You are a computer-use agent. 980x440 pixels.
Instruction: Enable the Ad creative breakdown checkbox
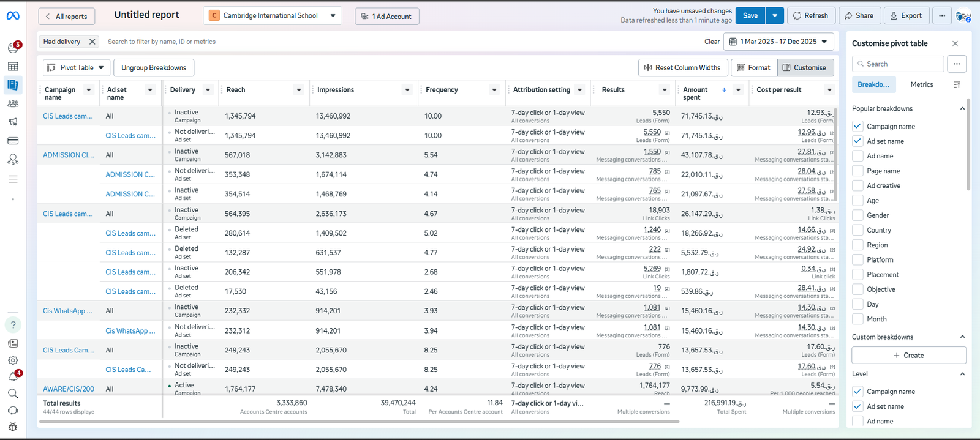pos(858,185)
